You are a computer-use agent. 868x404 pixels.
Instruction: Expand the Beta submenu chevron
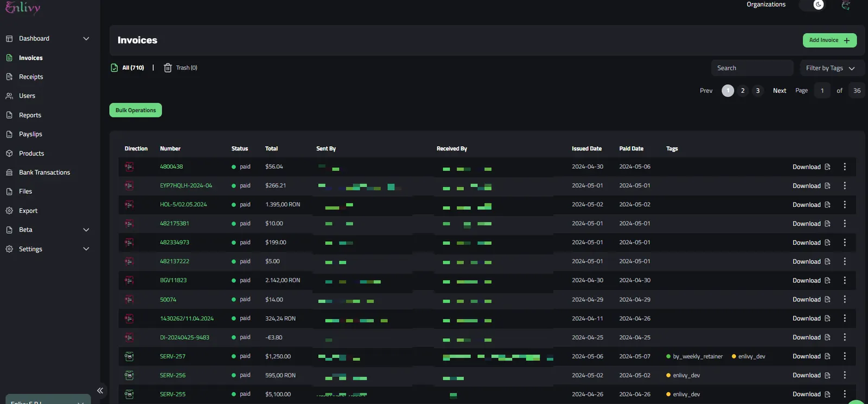point(86,230)
